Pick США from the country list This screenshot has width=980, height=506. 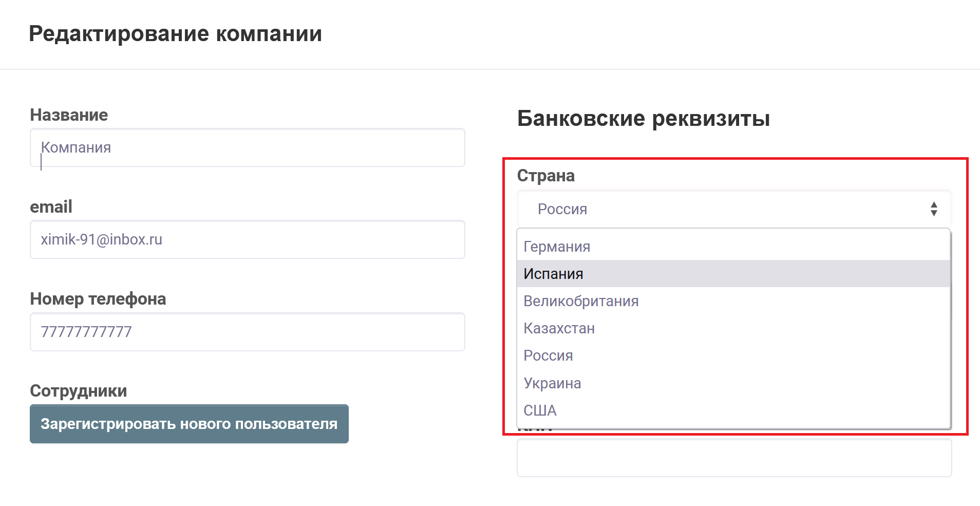tap(540, 410)
